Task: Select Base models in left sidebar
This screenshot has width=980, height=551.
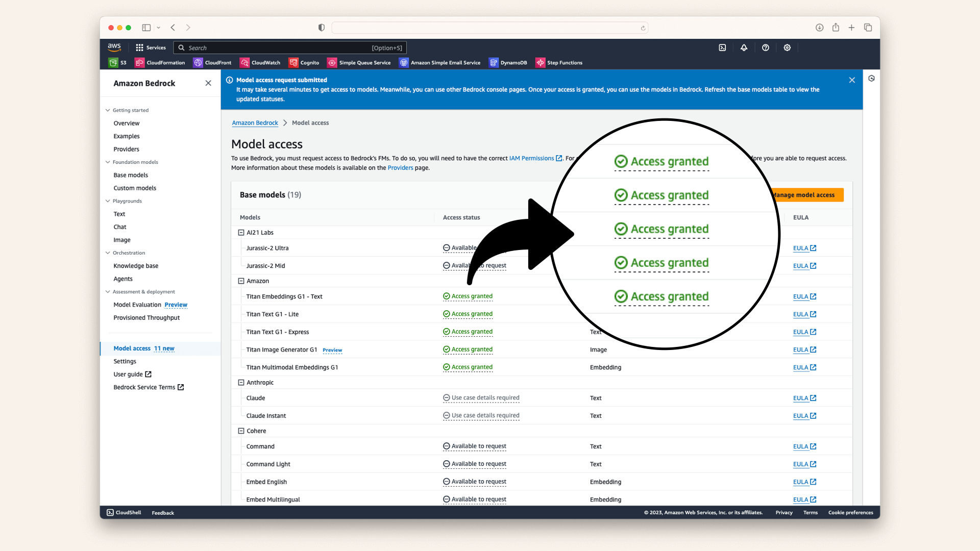Action: 131,175
